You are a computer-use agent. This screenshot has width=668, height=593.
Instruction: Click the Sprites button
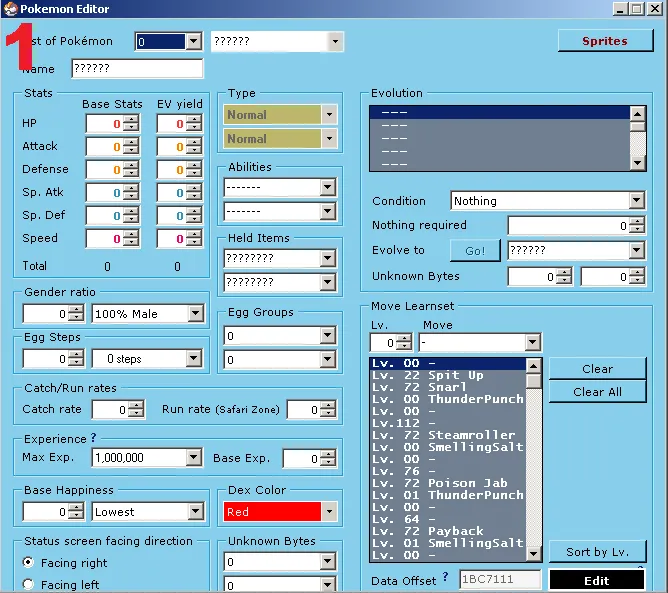click(x=605, y=41)
